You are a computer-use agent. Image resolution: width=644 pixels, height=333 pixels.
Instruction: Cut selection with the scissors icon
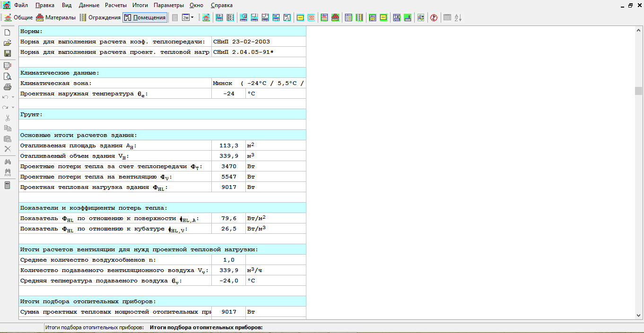[7, 118]
